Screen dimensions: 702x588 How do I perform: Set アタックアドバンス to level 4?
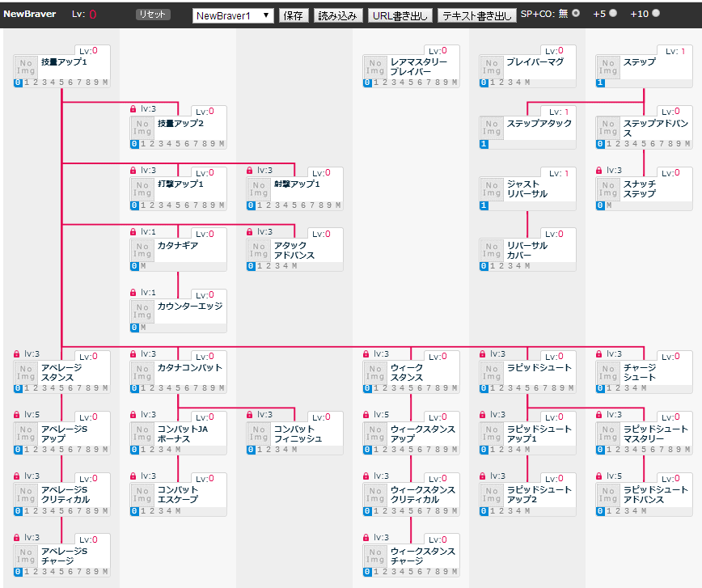(285, 266)
